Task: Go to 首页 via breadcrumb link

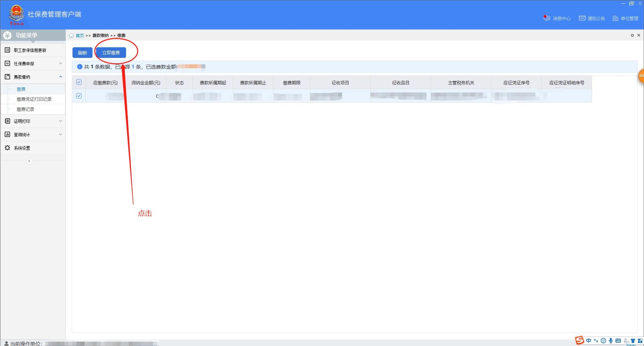Action: [80, 36]
